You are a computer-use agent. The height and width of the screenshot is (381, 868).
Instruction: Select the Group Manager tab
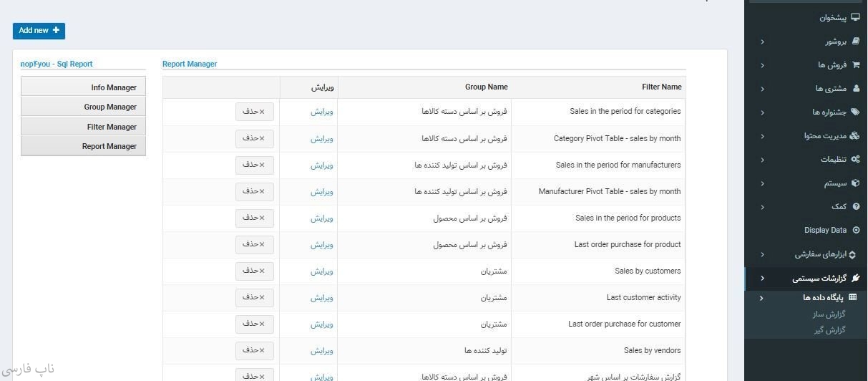pos(84,107)
